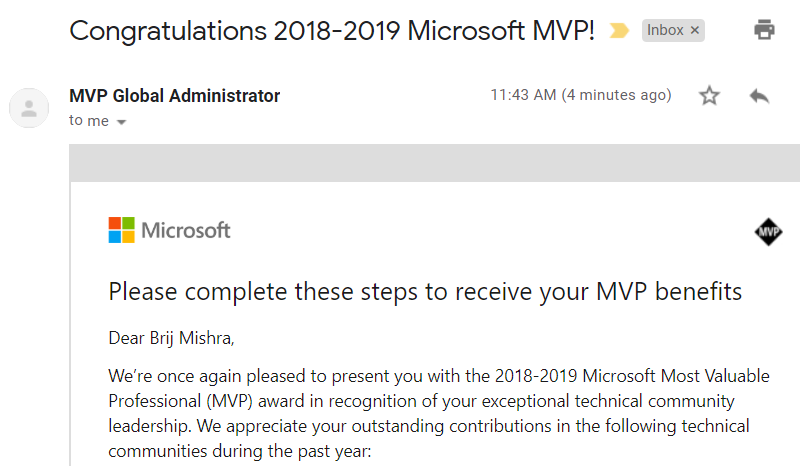Click the "Microsoft" wordmark text
The height and width of the screenshot is (466, 800).
tap(186, 231)
